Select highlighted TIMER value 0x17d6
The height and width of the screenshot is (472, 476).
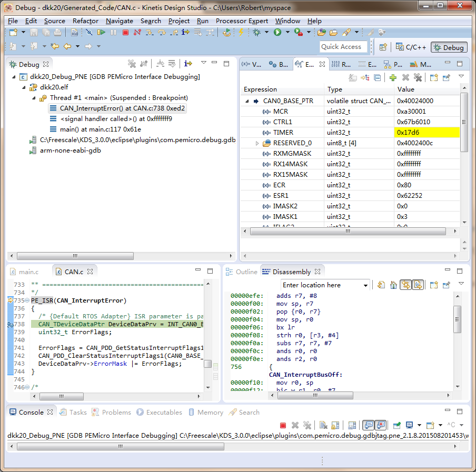427,133
